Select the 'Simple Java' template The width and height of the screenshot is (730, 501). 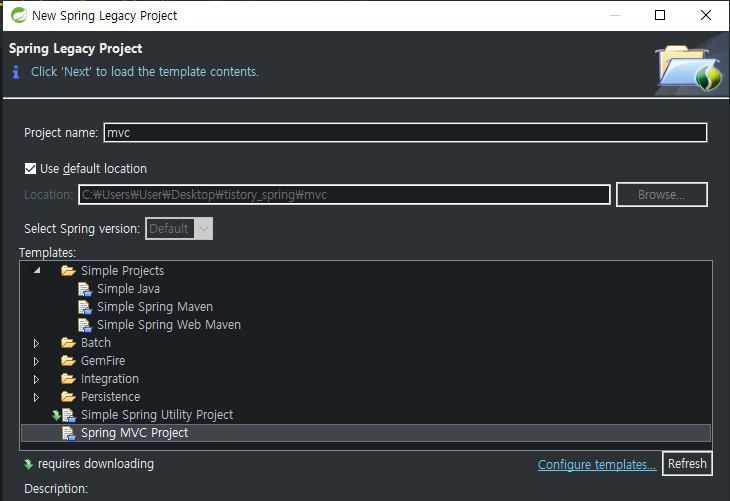pyautogui.click(x=128, y=289)
